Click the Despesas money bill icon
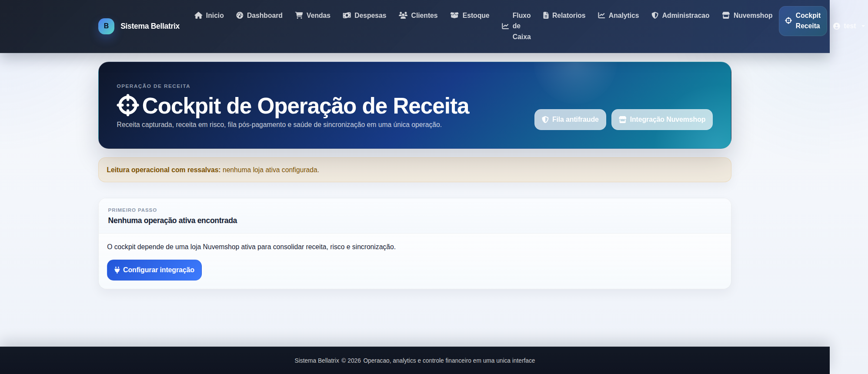The width and height of the screenshot is (868, 374). tap(347, 15)
